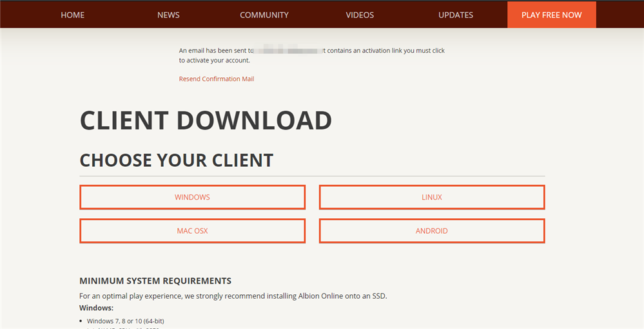This screenshot has width=644, height=329.
Task: Select the CHOOSE YOUR CLIENT heading
Action: [x=177, y=160]
